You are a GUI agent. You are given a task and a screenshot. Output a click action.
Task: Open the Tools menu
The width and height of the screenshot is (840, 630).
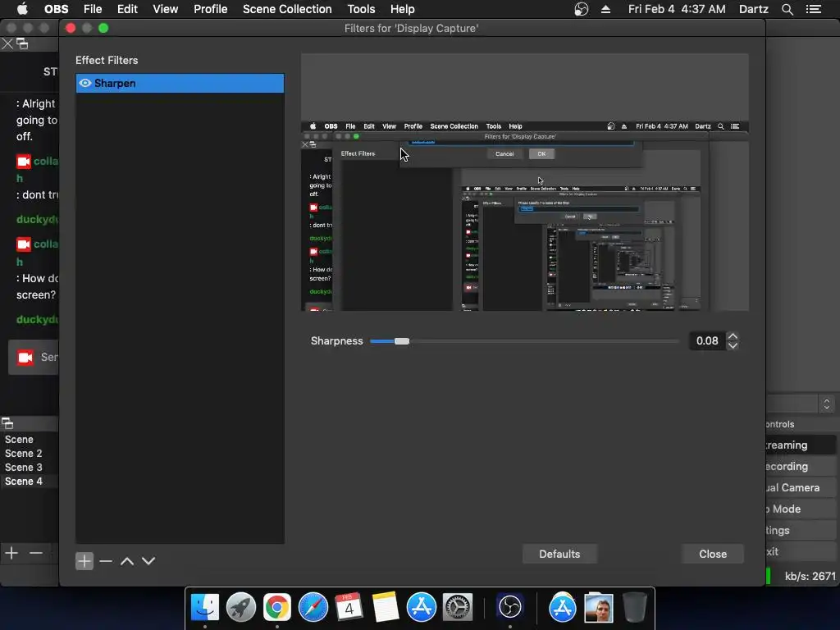pos(361,9)
